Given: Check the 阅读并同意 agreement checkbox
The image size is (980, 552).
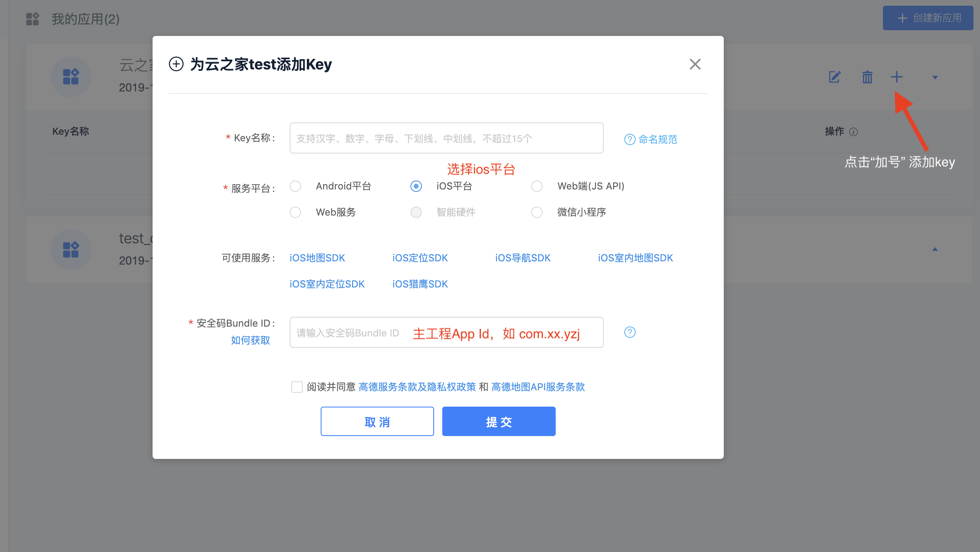Looking at the screenshot, I should point(297,387).
